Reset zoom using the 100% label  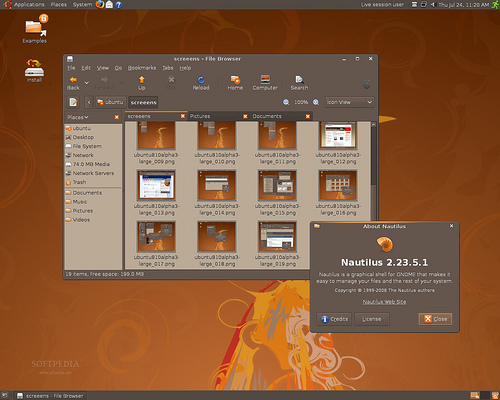coord(301,102)
